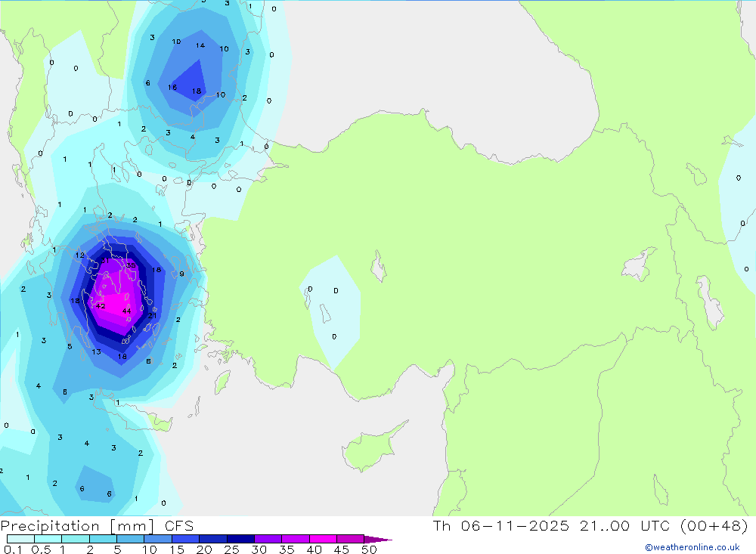Click the legend scale label '0.1'

13,549
